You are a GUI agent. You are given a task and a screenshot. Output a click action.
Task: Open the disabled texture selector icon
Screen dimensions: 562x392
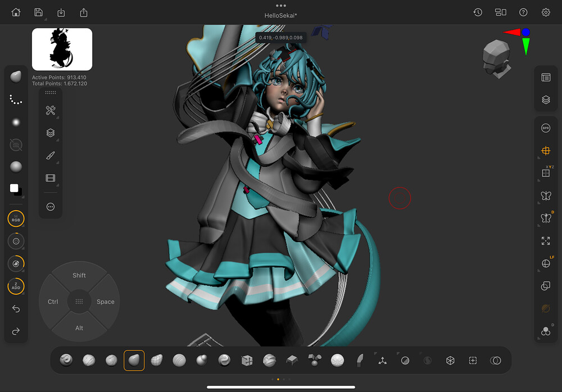coord(16,145)
